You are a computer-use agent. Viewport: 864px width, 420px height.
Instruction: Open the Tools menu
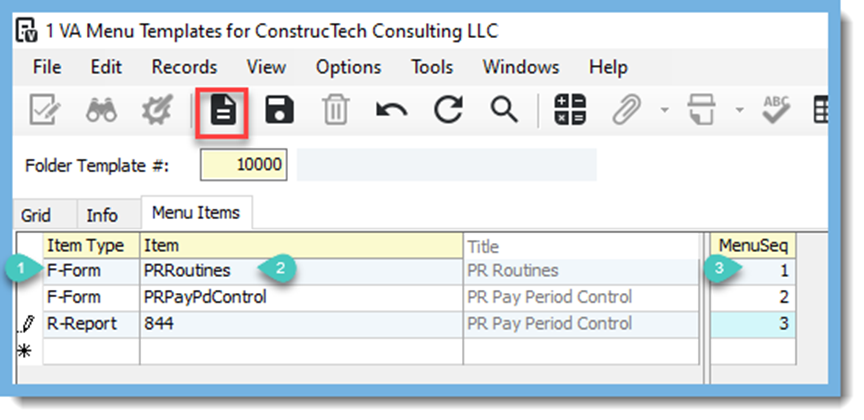pos(432,67)
